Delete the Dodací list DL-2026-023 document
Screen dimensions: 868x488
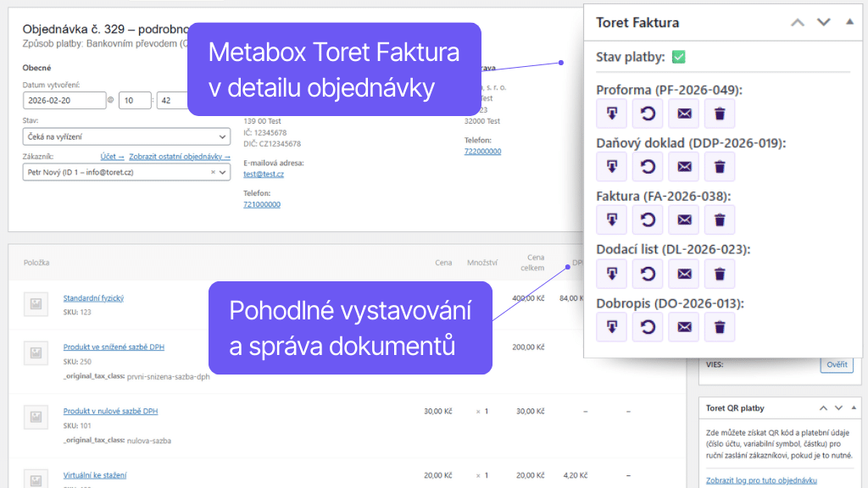pos(719,274)
